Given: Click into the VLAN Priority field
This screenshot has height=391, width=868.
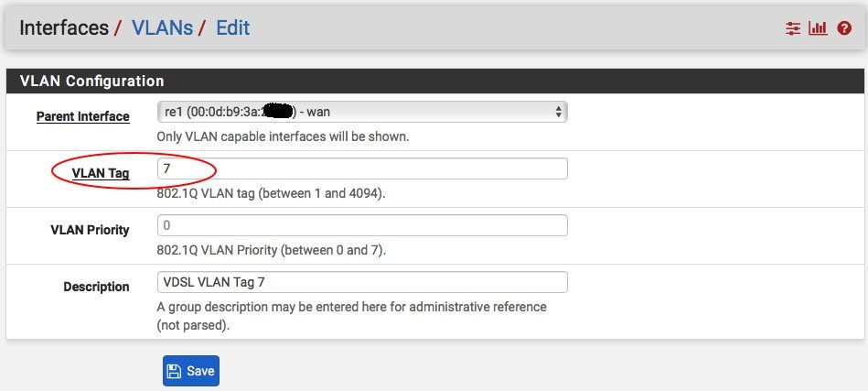Looking at the screenshot, I should tap(362, 225).
